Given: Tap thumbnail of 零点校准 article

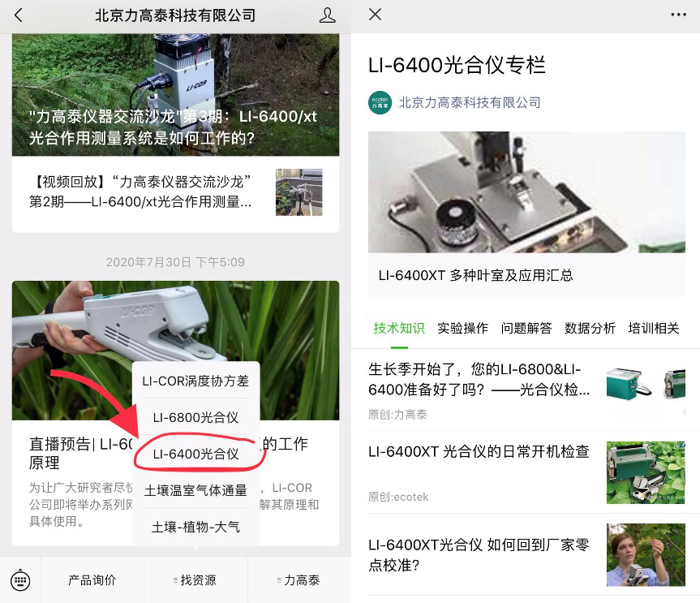Looking at the screenshot, I should (646, 555).
